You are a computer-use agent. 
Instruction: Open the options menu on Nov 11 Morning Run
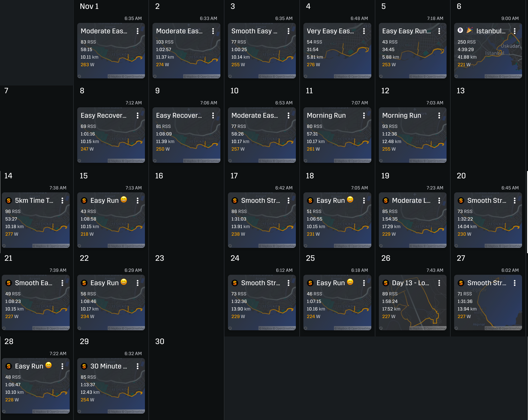coord(364,115)
